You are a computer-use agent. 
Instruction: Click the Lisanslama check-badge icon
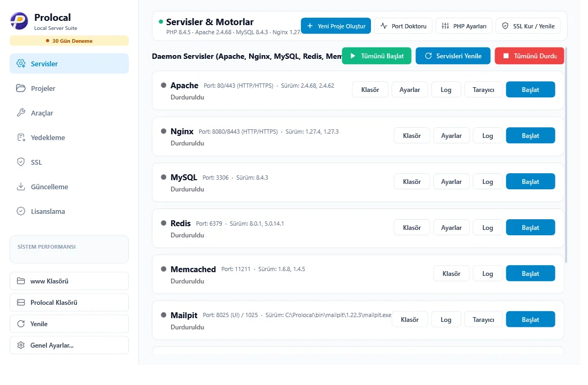coord(21,211)
